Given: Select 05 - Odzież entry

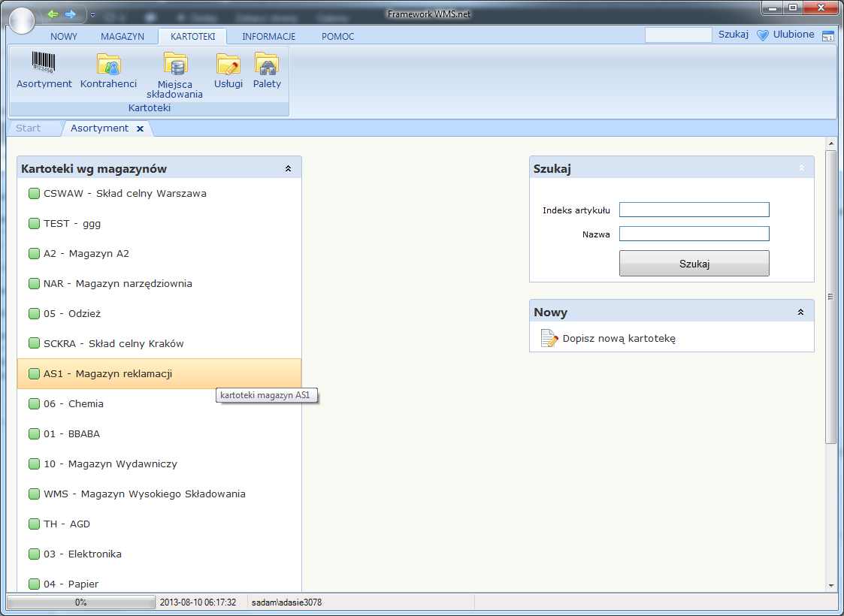Looking at the screenshot, I should pyautogui.click(x=159, y=314).
